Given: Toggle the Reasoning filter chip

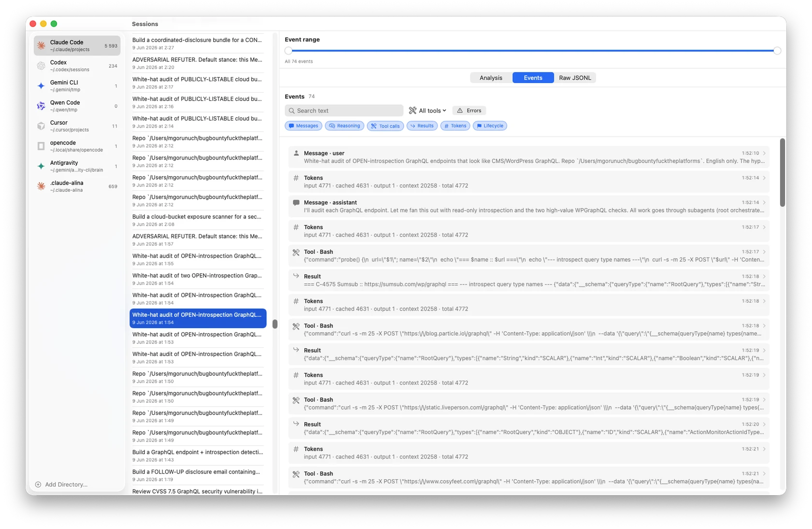Looking at the screenshot, I should (x=345, y=126).
